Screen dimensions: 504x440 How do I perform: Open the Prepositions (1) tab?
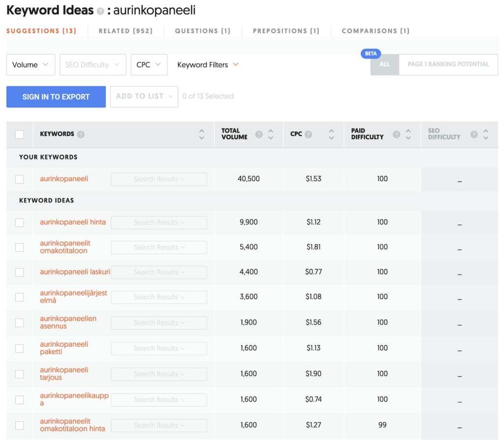coord(286,31)
